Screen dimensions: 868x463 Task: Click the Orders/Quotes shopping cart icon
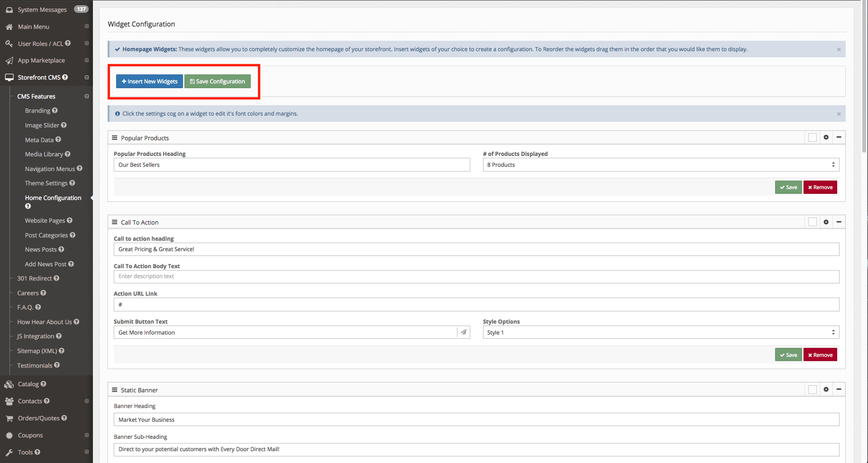(9, 418)
